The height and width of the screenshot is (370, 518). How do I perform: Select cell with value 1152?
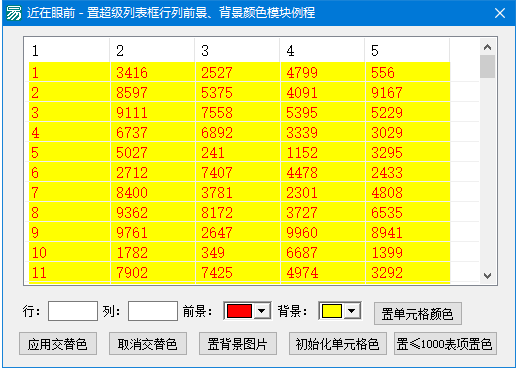click(322, 152)
